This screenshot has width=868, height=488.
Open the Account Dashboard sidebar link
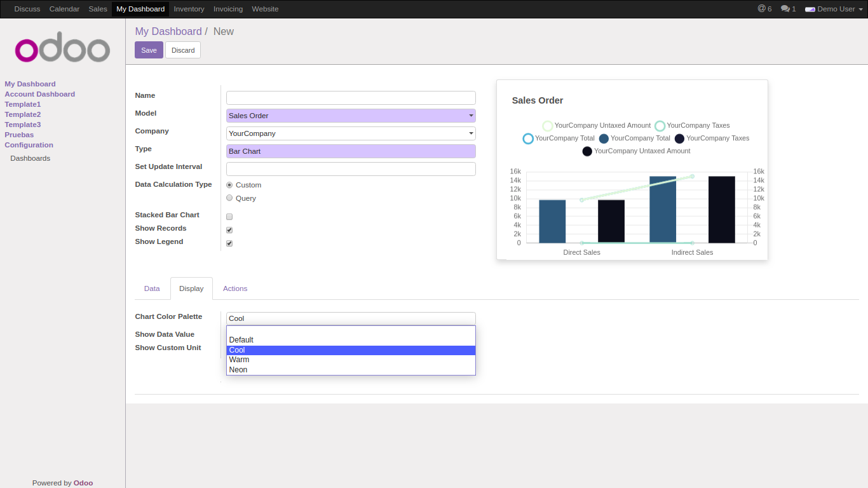point(40,94)
